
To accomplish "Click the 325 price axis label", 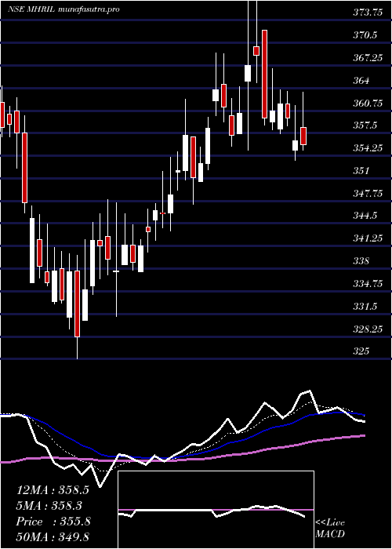I will [361, 351].
